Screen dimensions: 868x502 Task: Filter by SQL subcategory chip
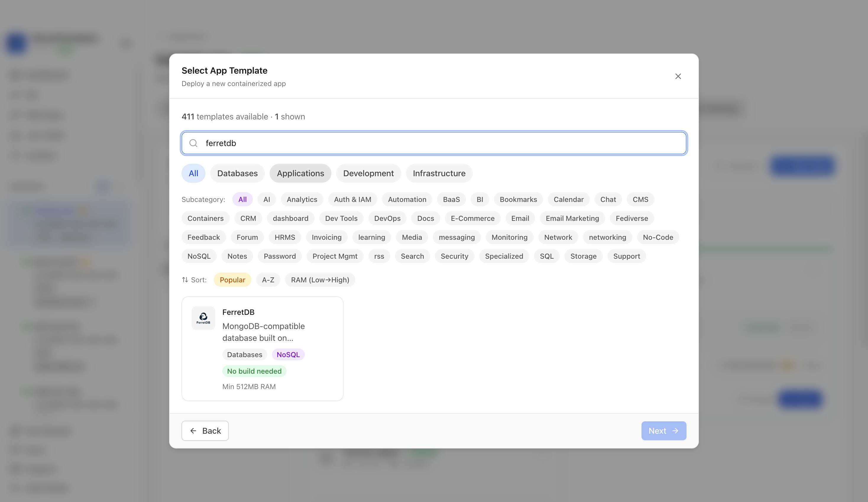coord(547,256)
